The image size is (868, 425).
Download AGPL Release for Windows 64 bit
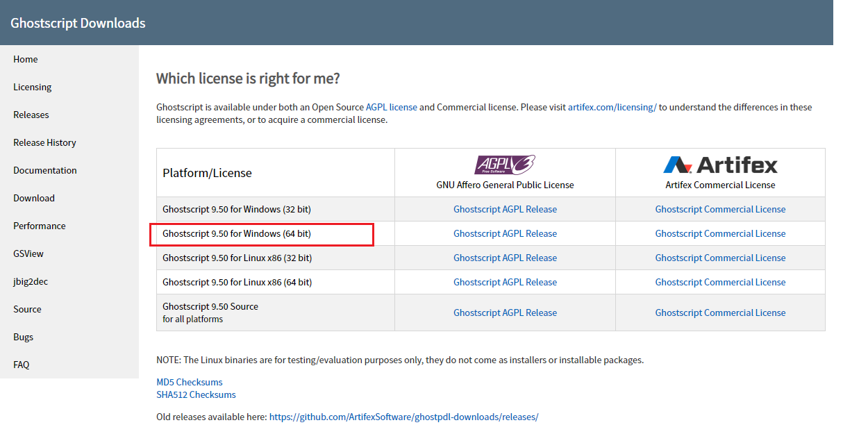click(505, 233)
